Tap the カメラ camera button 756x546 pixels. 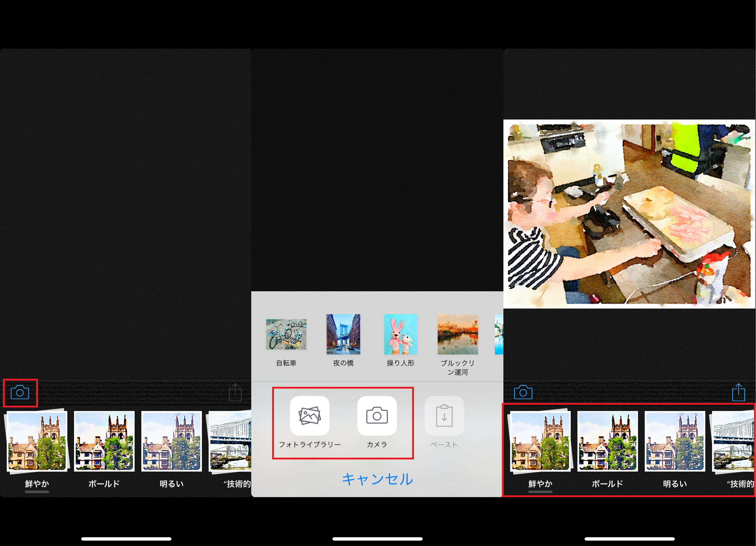(x=377, y=415)
